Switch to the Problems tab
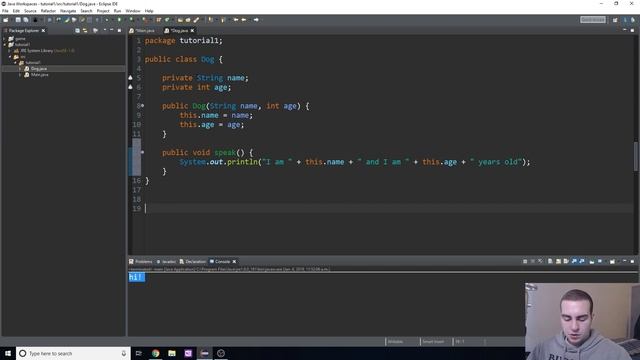The height and width of the screenshot is (360, 640). point(140,262)
